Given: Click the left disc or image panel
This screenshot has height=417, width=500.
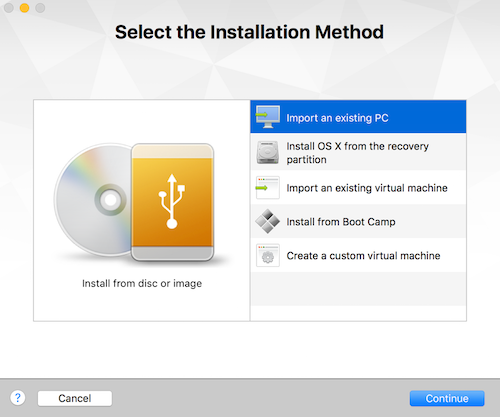Looking at the screenshot, I should [x=142, y=210].
